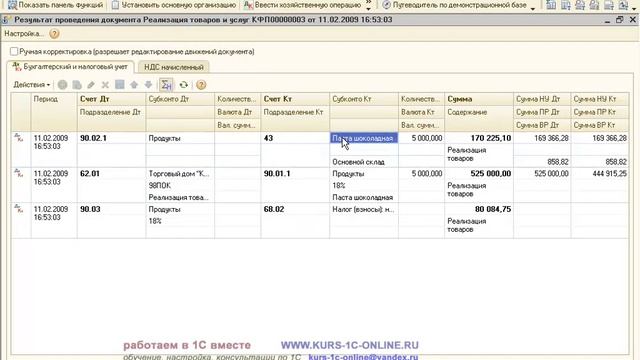Click the 'Субконто Кт' column header
This screenshot has width=640, height=360.
tap(364, 99)
